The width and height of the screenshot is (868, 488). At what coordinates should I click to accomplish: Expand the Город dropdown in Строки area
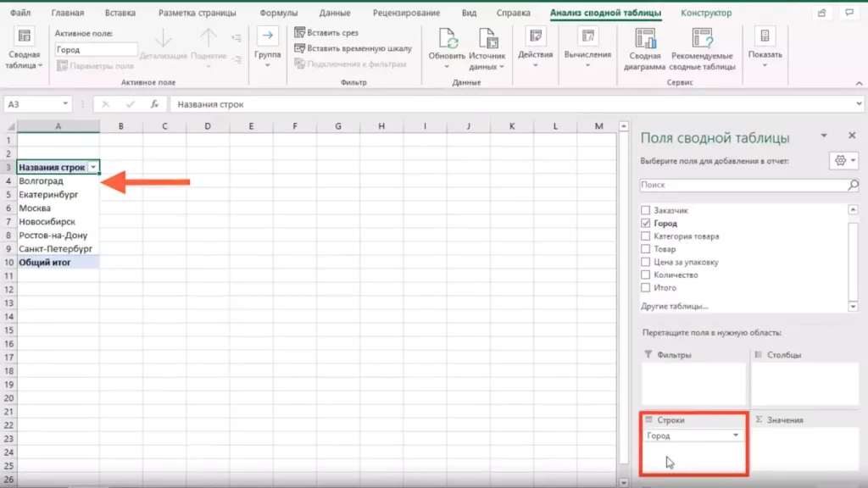click(x=735, y=435)
